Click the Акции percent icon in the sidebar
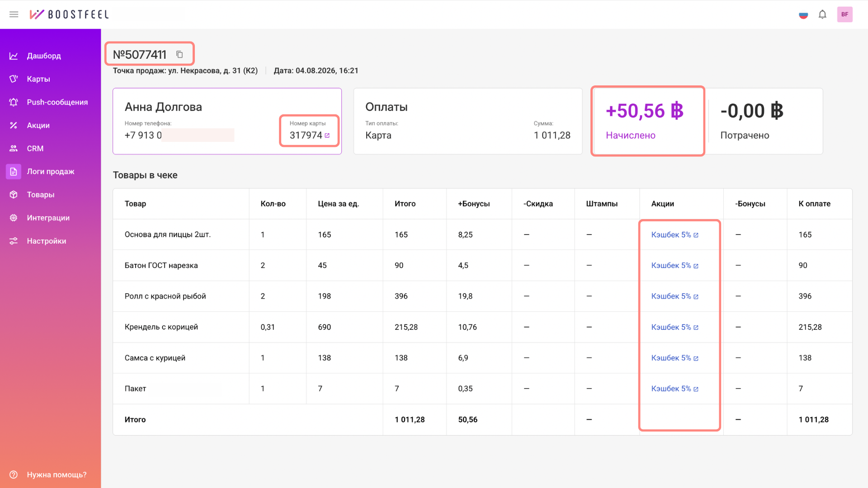Image resolution: width=868 pixels, height=488 pixels. (14, 125)
